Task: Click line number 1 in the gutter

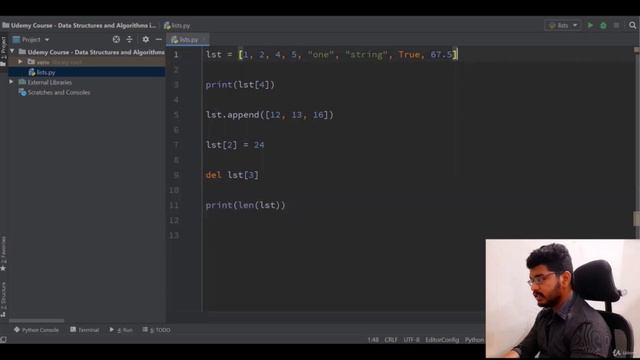Action: (176, 55)
